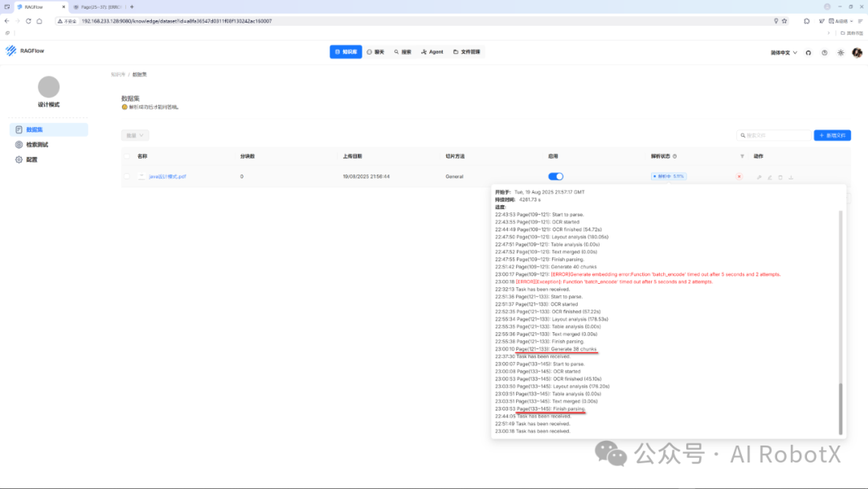Click the chunk method wrench icon in the row
The width and height of the screenshot is (868, 489).
(759, 177)
